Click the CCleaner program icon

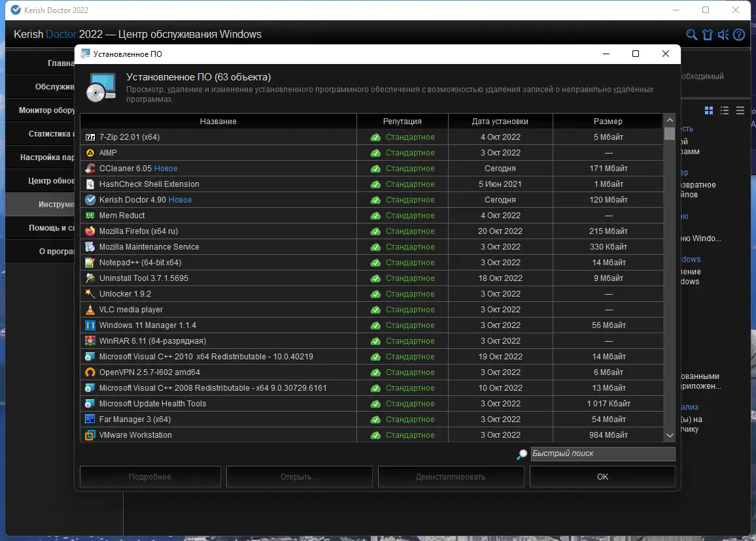pyautogui.click(x=90, y=169)
